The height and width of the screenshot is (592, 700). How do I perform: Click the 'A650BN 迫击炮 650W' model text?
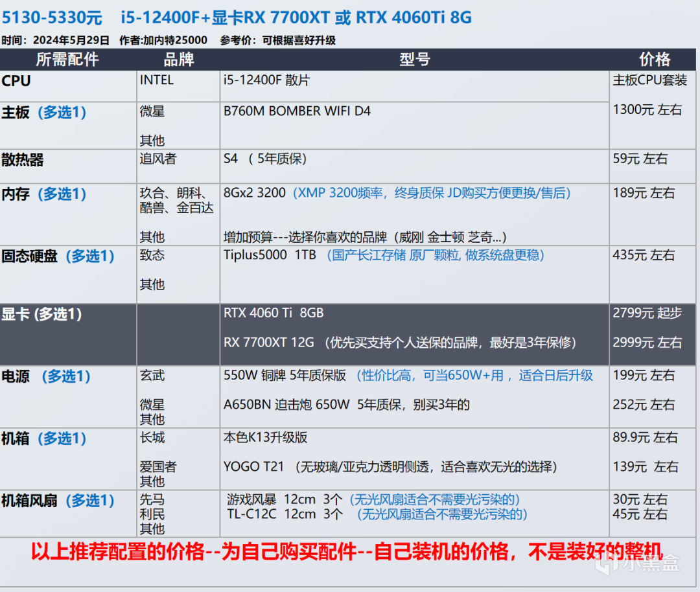coord(286,405)
